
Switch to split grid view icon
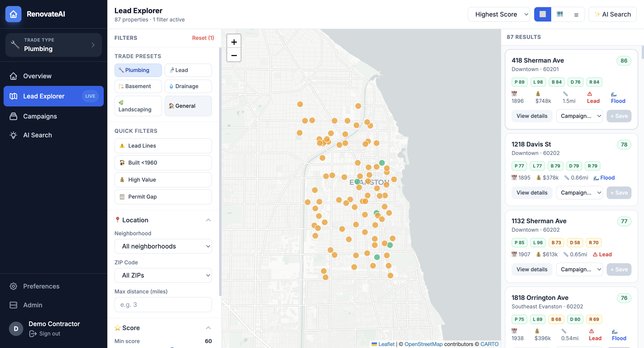click(x=542, y=14)
